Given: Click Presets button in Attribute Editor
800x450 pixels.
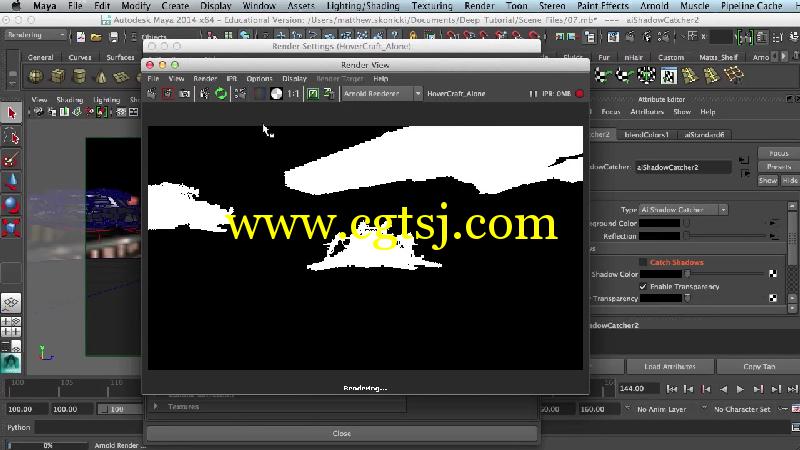Looking at the screenshot, I should (779, 167).
